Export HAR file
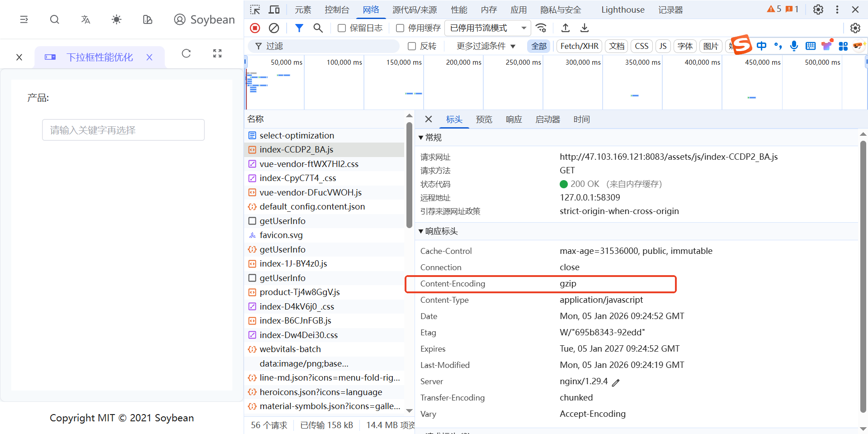This screenshot has width=868, height=434. [584, 28]
